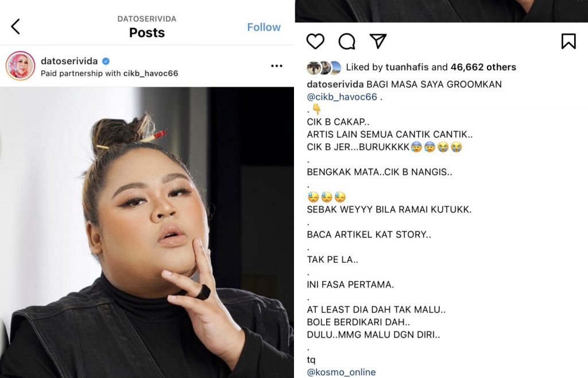Screen dimensions: 588x378
Task: Tap the heart icon to like post
Action: 315,41
